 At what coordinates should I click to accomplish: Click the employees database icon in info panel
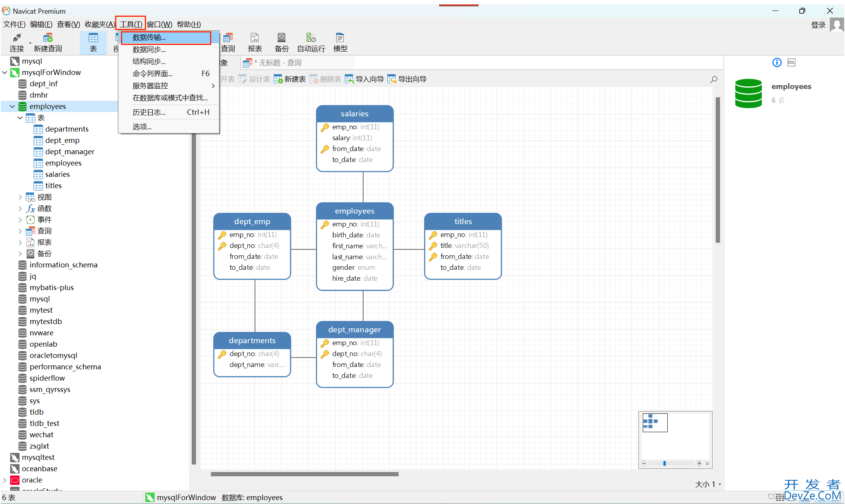[x=748, y=93]
